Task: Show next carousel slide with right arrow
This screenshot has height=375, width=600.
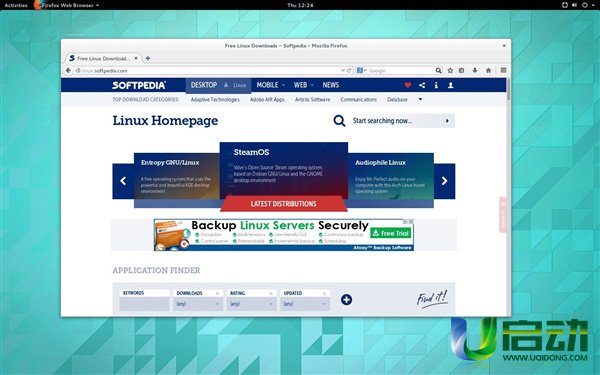Action: [x=444, y=181]
